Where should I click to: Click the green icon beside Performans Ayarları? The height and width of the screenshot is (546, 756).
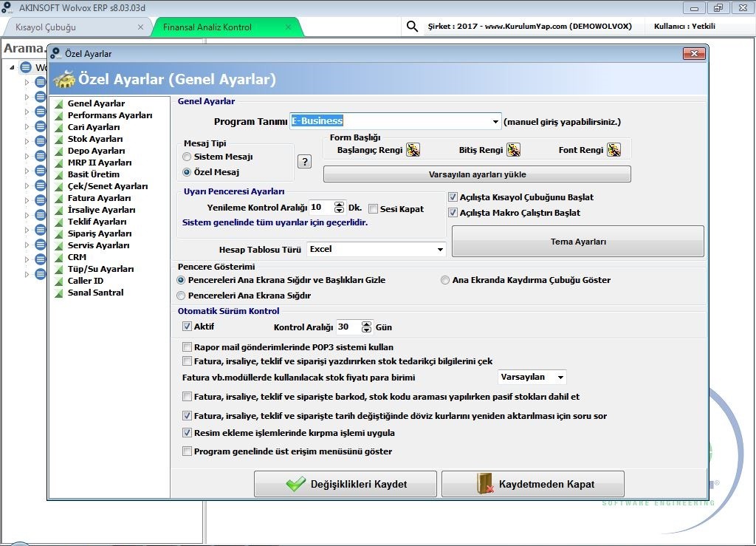(59, 116)
